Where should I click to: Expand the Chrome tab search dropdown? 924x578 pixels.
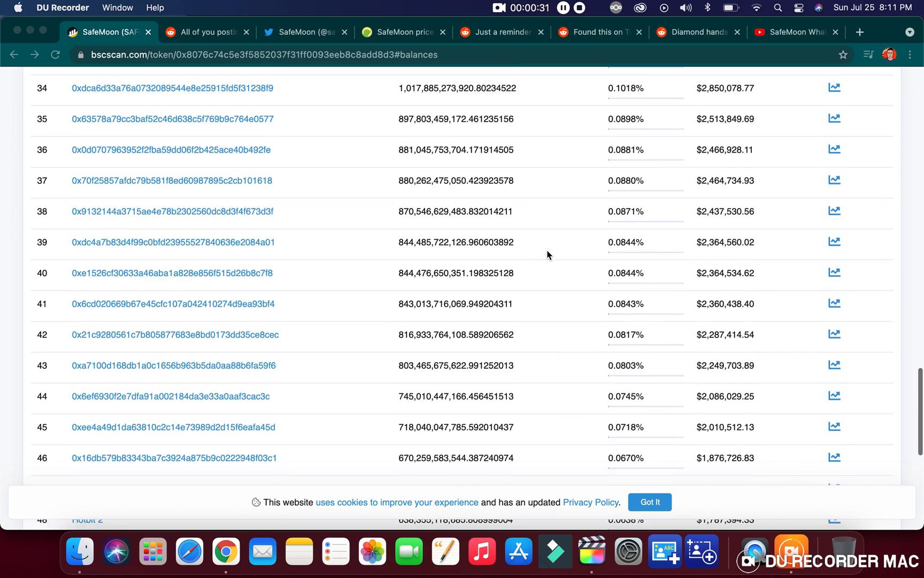tap(910, 32)
